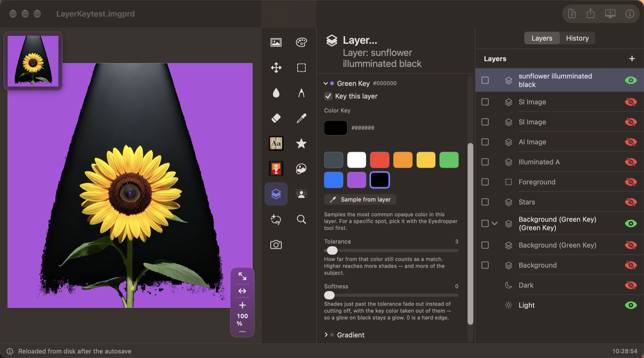The height and width of the screenshot is (358, 644).
Task: Show the Dark layer
Action: [631, 285]
